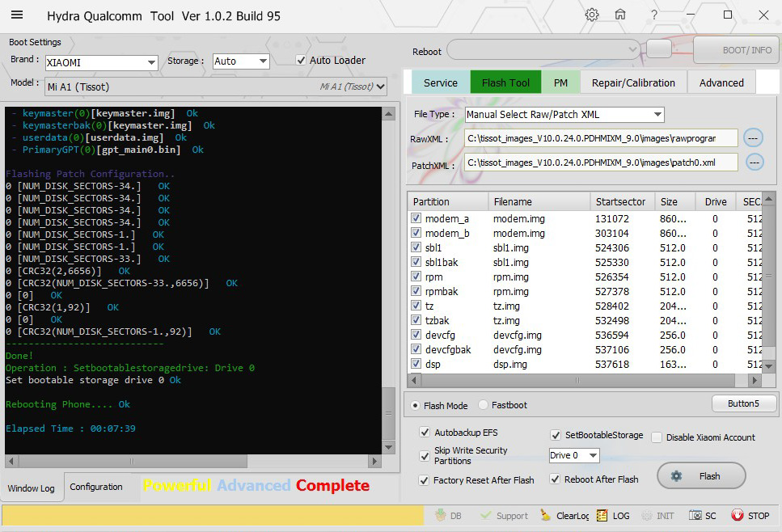The width and height of the screenshot is (782, 532).
Task: Open Brand dropdown showing XIAOMI
Action: click(101, 62)
